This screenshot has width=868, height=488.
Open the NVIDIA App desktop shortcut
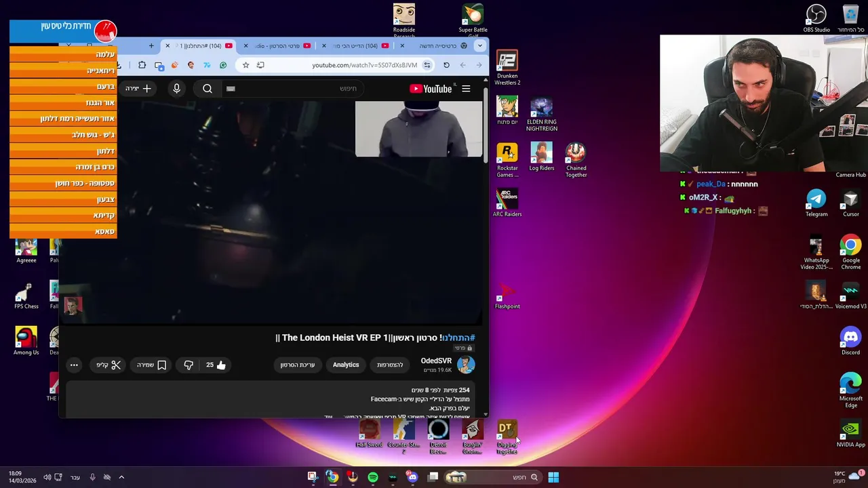point(850,434)
